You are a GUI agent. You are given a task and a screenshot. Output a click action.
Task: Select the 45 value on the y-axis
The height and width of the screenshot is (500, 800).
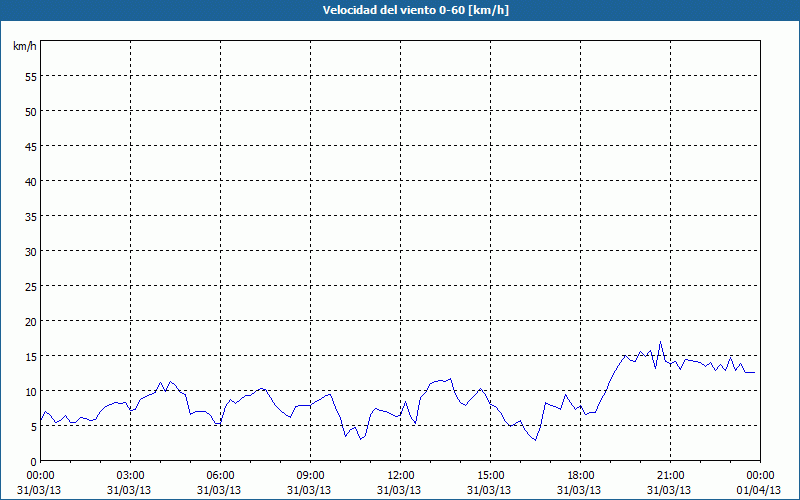click(x=31, y=146)
